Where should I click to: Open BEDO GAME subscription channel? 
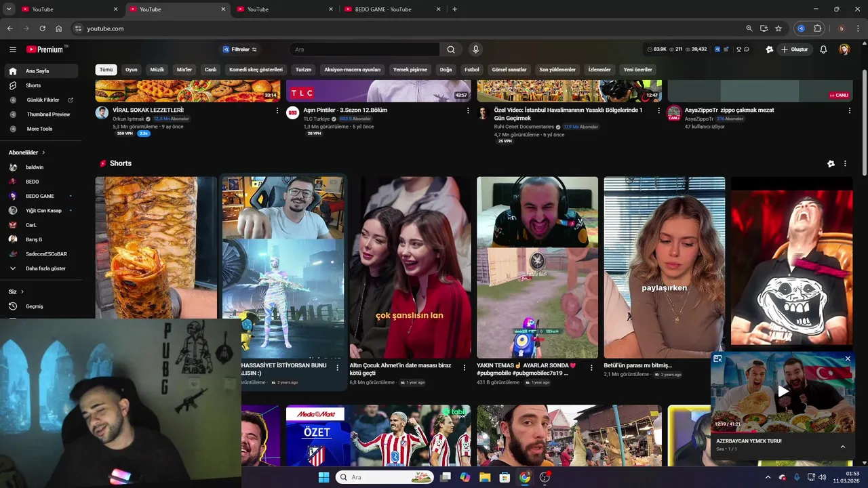click(41, 196)
